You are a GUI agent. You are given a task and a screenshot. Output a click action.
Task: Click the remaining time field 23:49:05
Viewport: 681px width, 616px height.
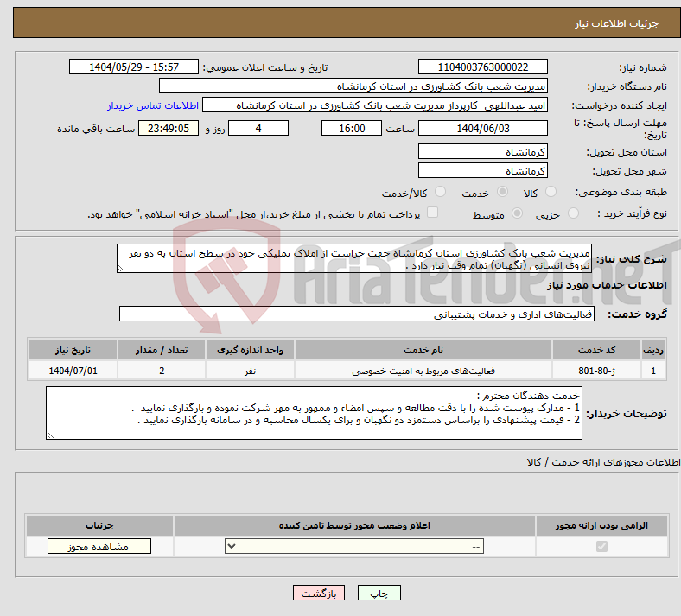click(169, 128)
